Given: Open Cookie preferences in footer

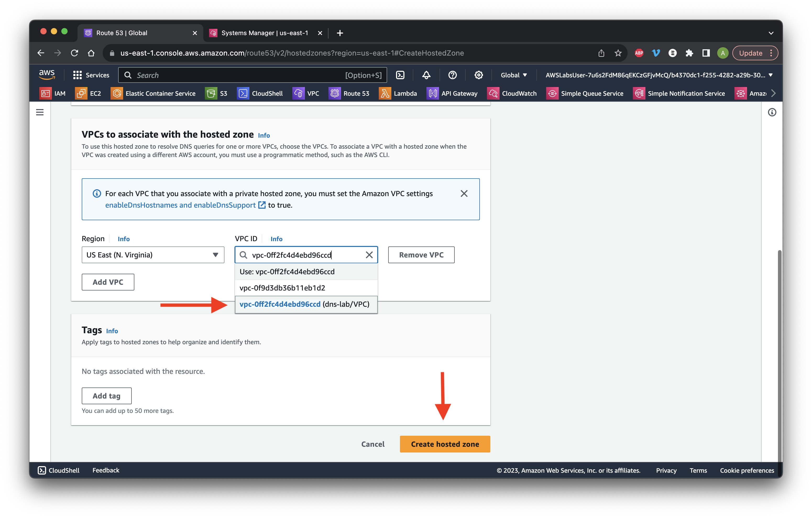Looking at the screenshot, I should tap(747, 470).
